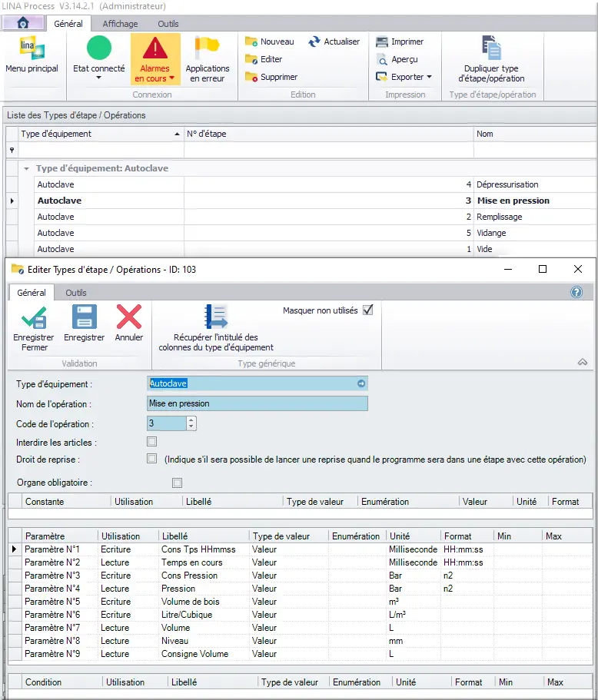
Task: Open Applications en erreur flag icon
Action: (208, 48)
